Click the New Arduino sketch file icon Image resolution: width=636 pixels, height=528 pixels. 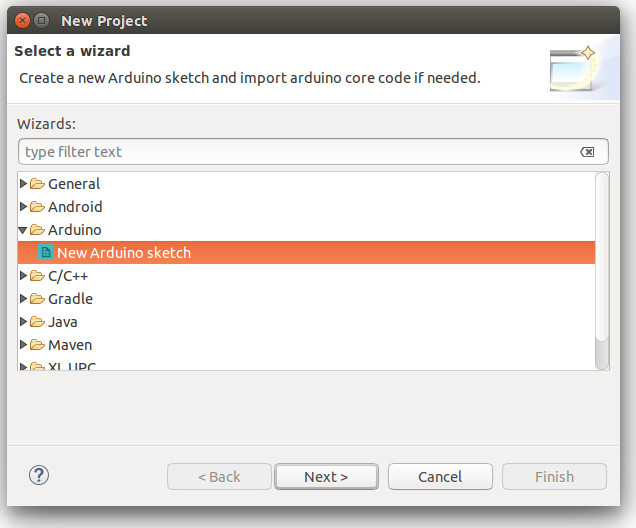45,253
